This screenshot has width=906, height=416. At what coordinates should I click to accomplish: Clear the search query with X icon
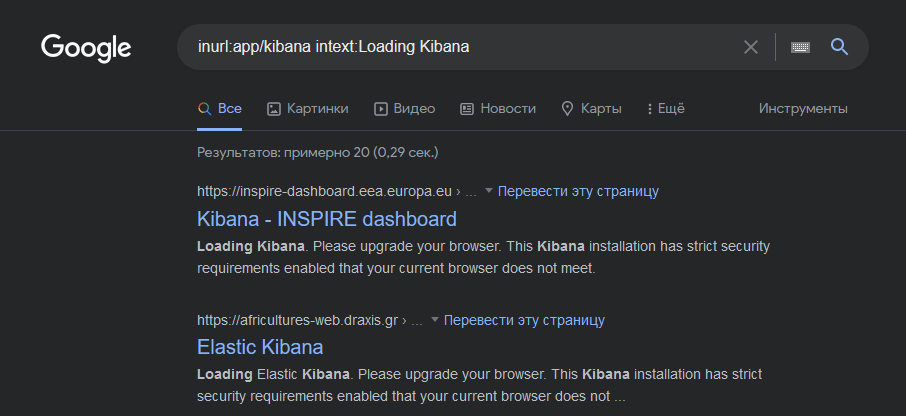click(751, 47)
